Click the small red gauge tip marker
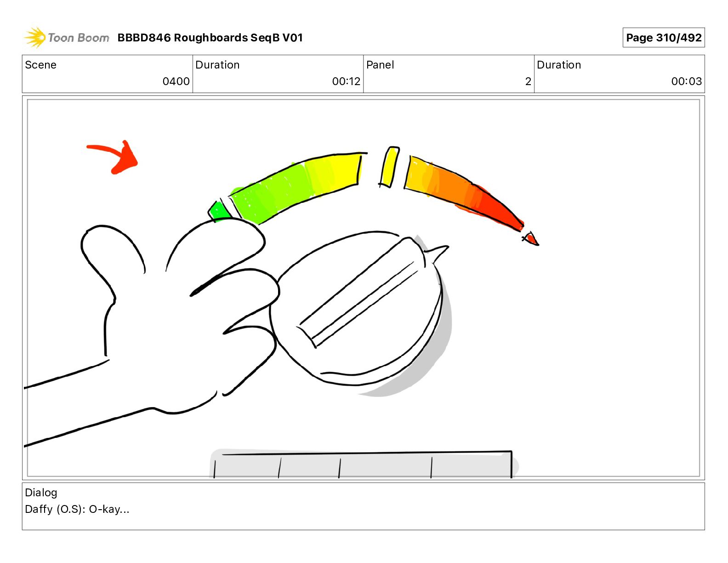 tap(531, 238)
